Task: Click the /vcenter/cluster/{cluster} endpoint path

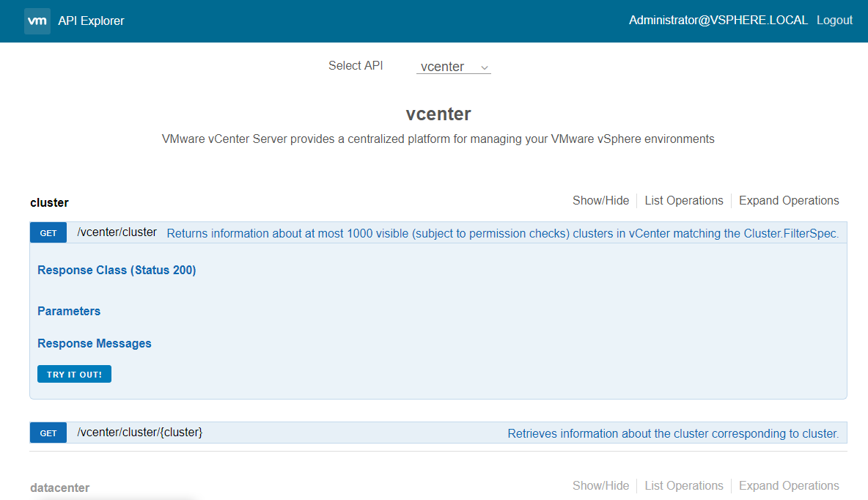Action: coord(139,433)
